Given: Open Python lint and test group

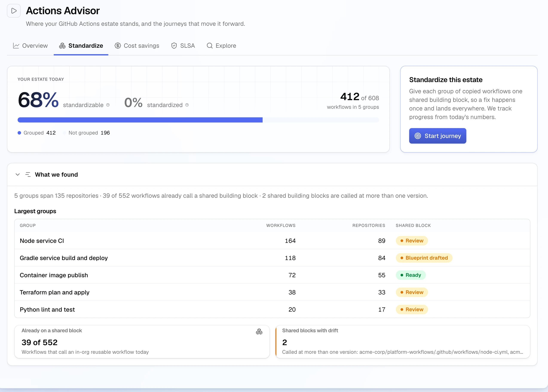Looking at the screenshot, I should pyautogui.click(x=272, y=309).
